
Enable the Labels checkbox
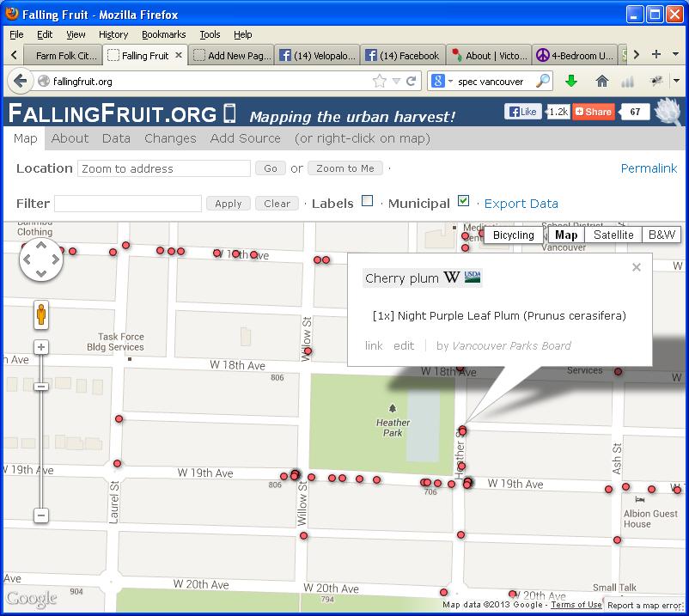[x=368, y=201]
